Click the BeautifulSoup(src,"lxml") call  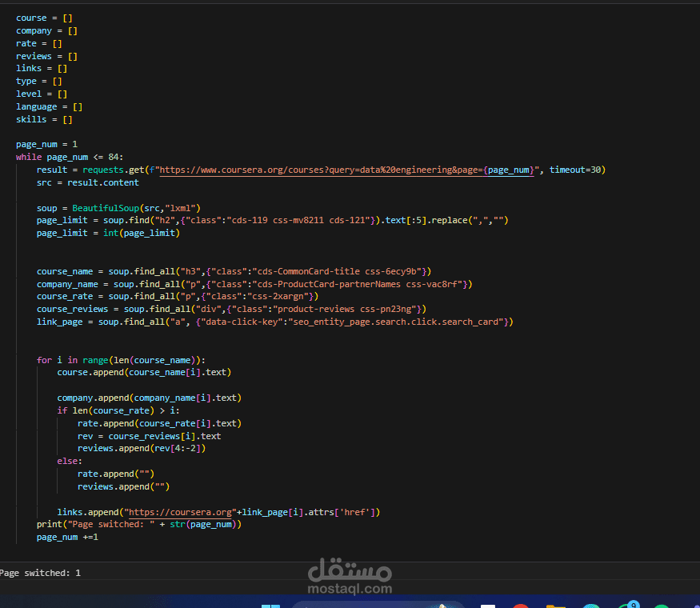(x=137, y=209)
